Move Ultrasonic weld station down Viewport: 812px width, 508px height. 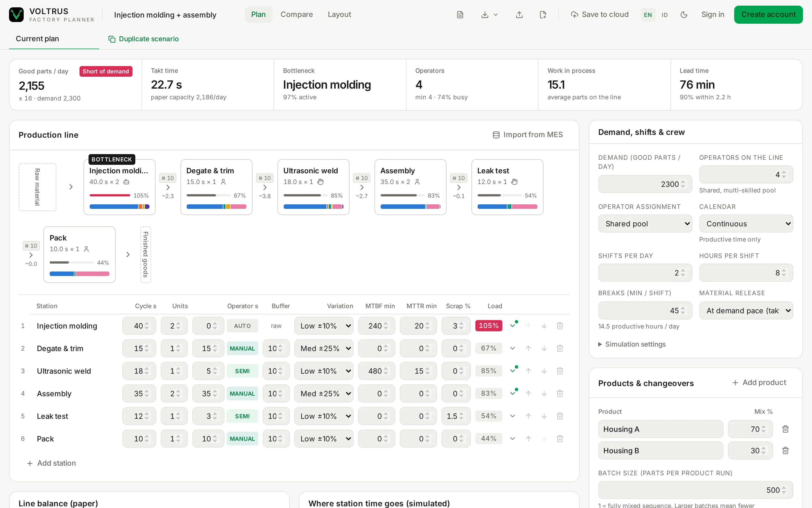point(544,371)
